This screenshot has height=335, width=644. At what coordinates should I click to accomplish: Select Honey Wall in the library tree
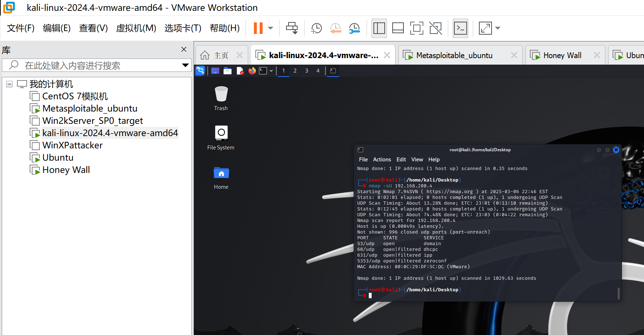(66, 170)
